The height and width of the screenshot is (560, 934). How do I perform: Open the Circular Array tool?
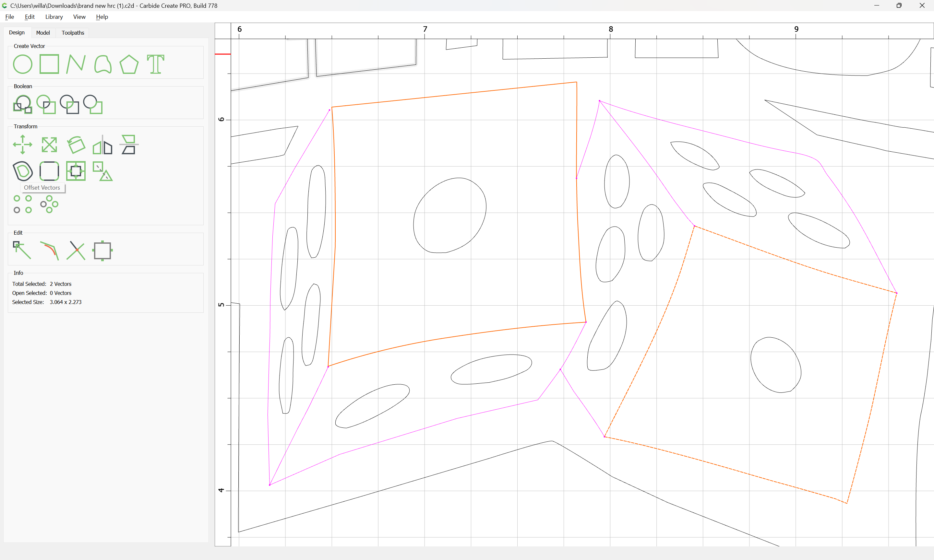pyautogui.click(x=49, y=204)
